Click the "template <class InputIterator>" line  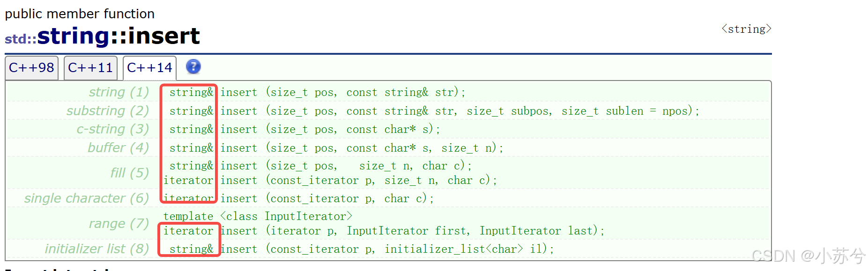click(x=257, y=216)
